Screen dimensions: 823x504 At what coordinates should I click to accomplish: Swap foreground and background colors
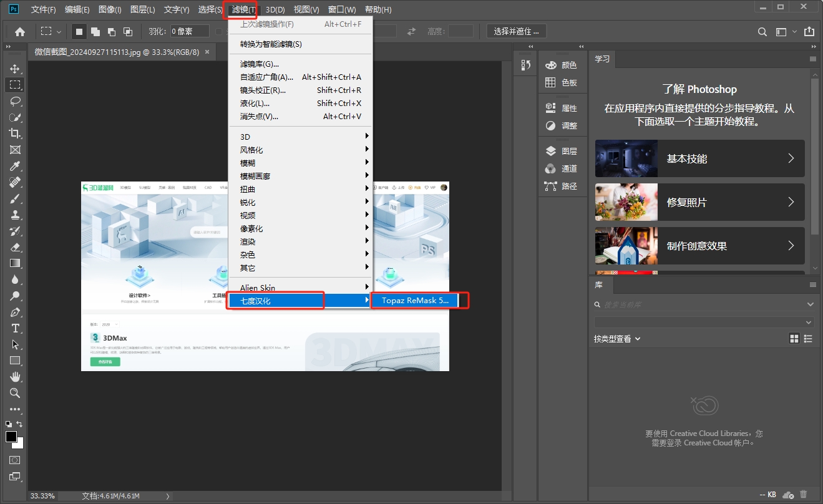point(19,424)
